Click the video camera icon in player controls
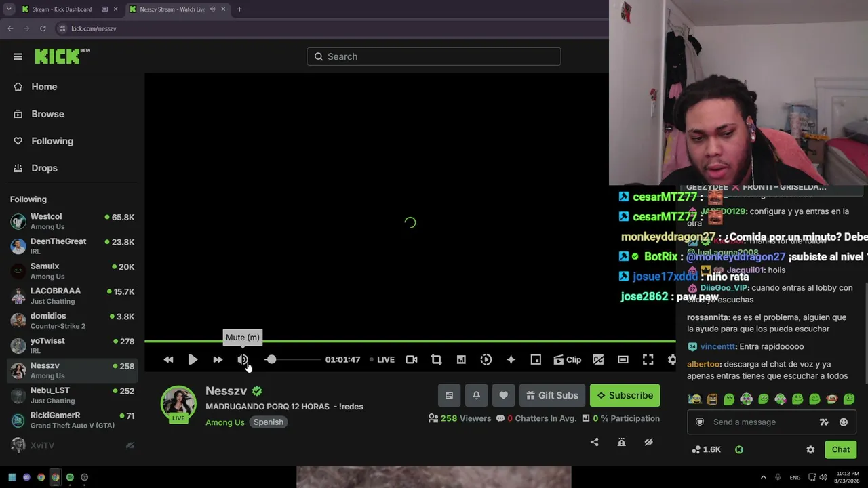868x488 pixels. coord(412,359)
